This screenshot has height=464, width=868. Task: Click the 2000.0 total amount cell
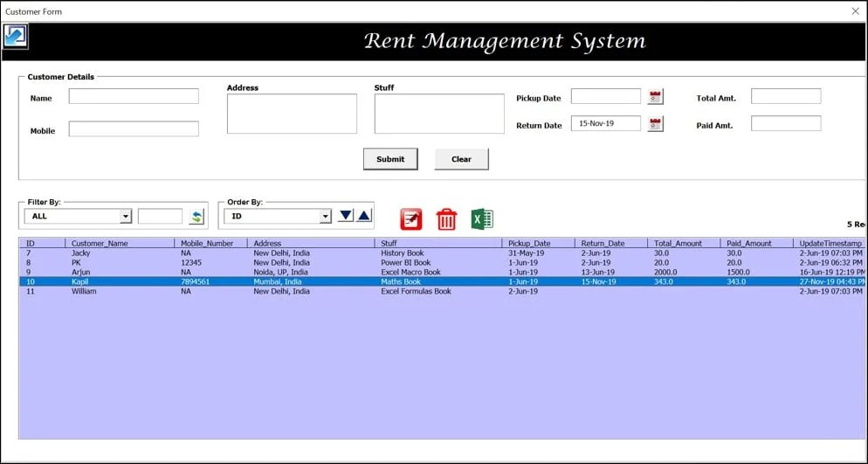click(665, 272)
